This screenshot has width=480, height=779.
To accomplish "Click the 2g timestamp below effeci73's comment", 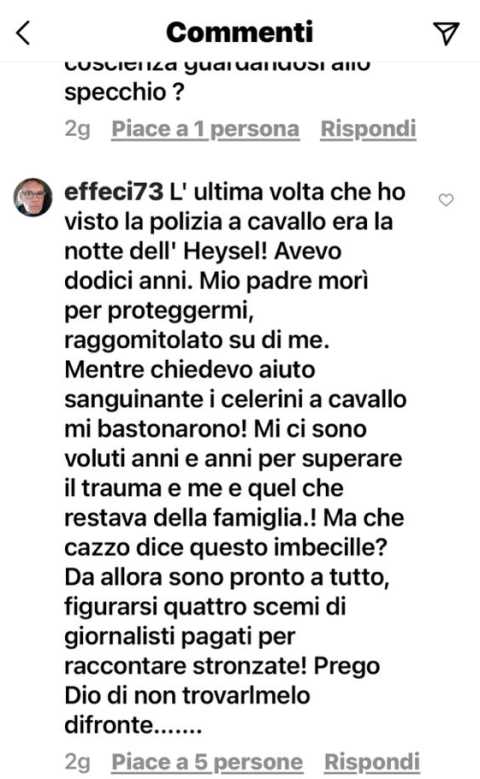I will pyautogui.click(x=78, y=762).
